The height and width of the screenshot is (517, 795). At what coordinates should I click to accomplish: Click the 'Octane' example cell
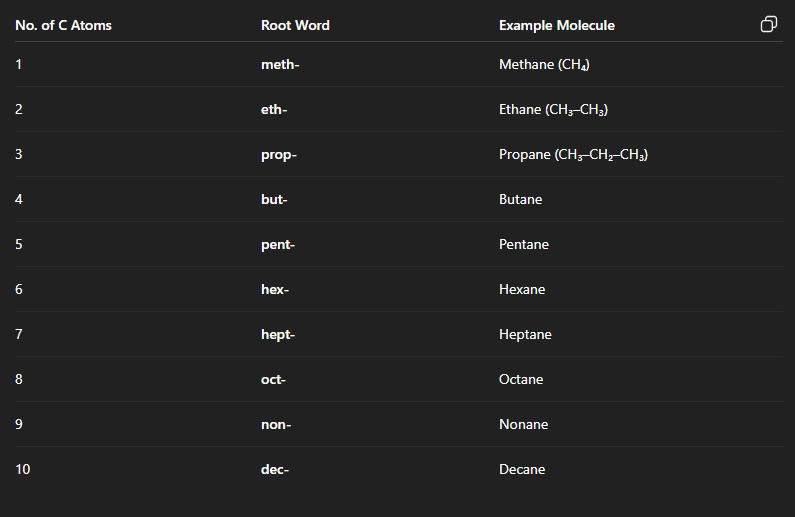tap(521, 379)
